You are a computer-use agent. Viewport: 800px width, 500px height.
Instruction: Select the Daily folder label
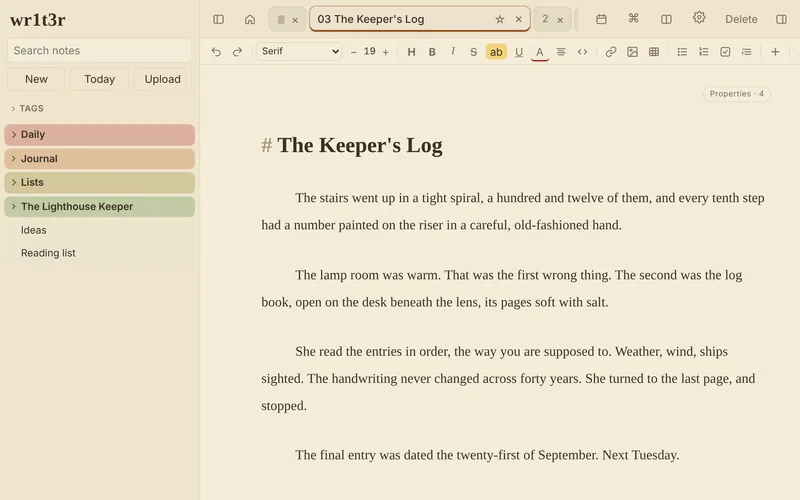33,134
